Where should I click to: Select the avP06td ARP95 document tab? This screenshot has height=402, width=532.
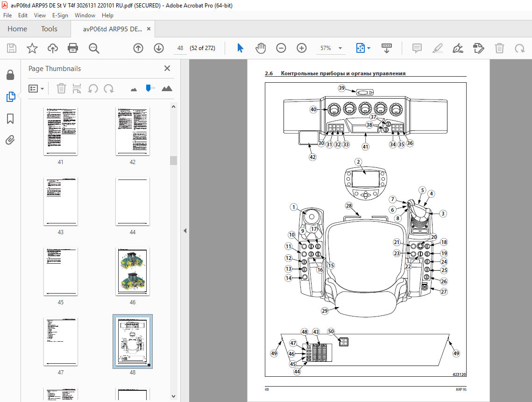[x=112, y=29]
